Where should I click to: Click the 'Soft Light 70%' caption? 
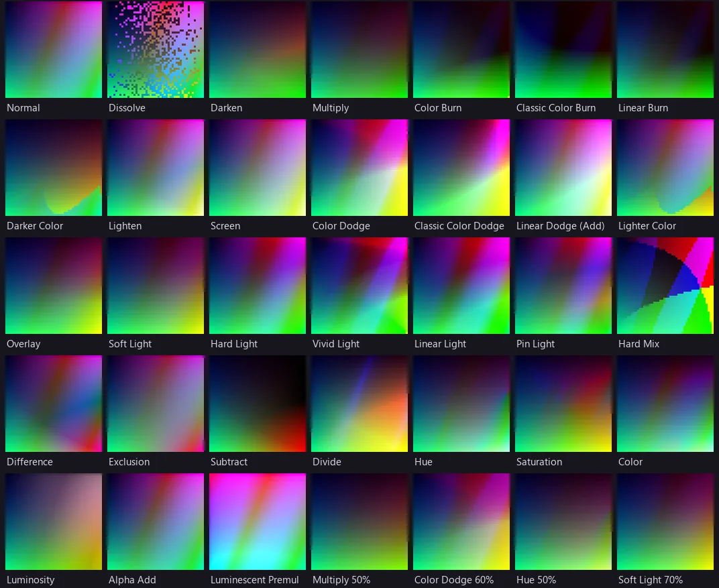651,580
